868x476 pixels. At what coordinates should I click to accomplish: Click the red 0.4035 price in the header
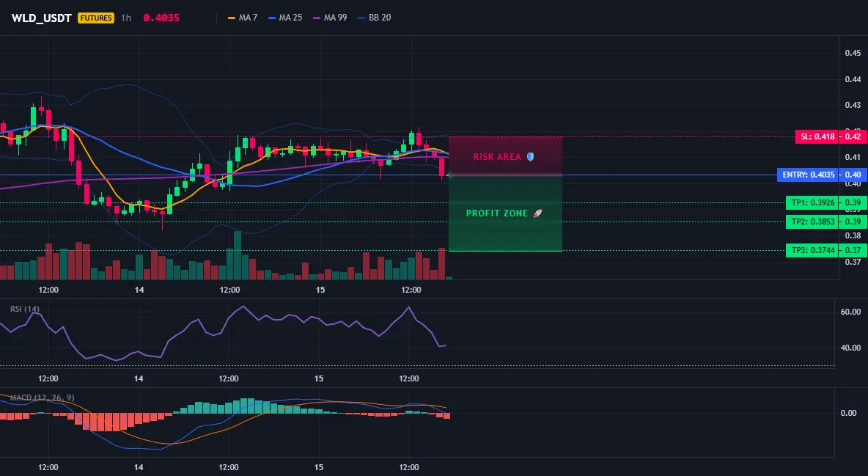tap(161, 18)
